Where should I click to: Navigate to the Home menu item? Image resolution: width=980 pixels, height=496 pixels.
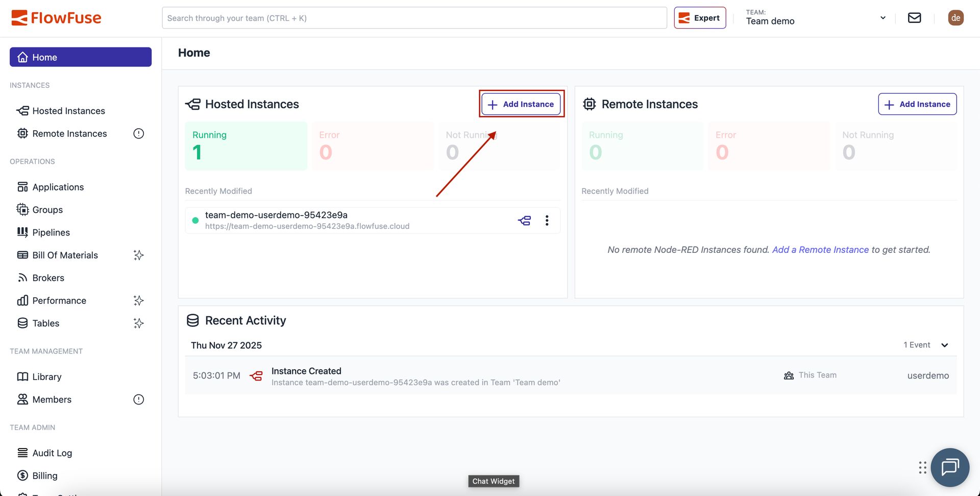(45, 57)
